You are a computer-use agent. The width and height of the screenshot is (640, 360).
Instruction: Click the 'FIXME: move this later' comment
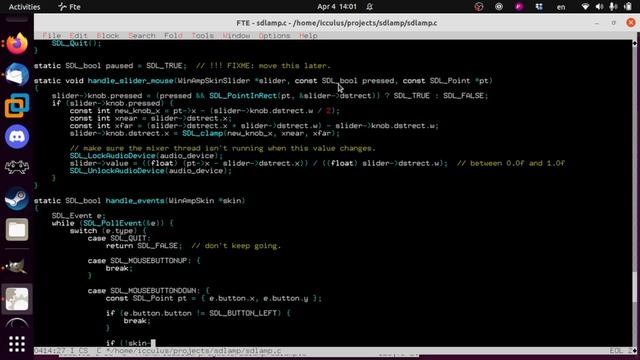click(x=263, y=66)
